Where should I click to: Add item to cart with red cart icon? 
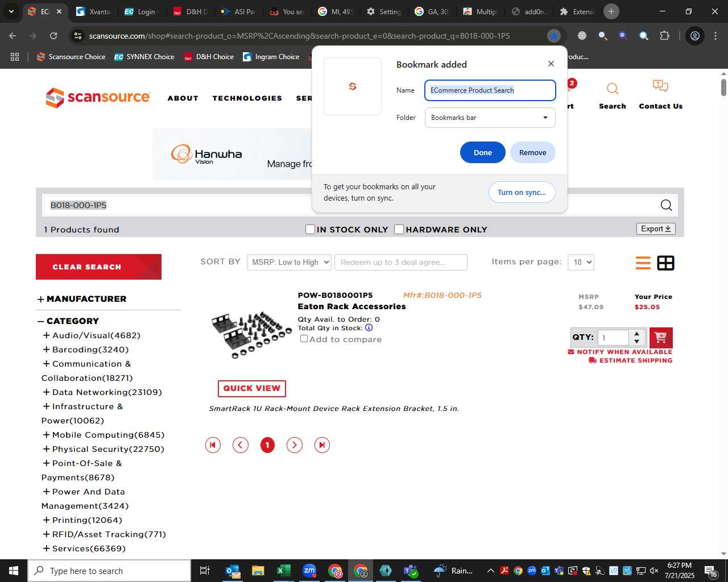[x=660, y=338]
